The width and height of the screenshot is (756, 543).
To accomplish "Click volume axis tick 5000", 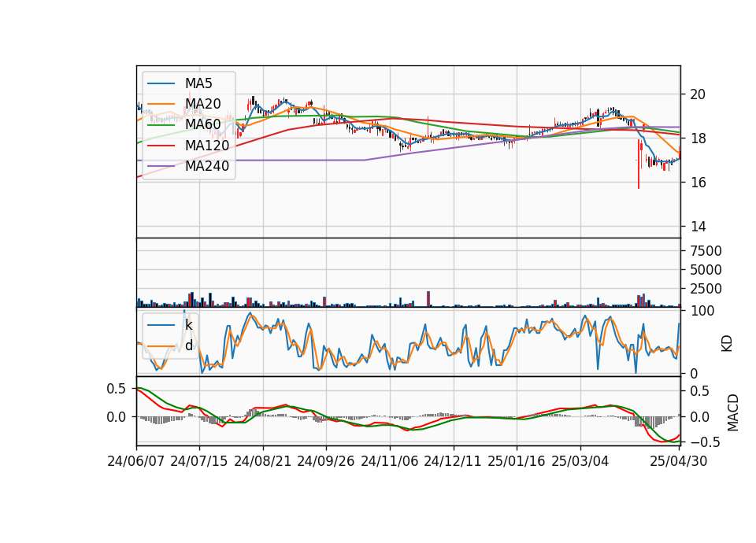I will point(706,270).
